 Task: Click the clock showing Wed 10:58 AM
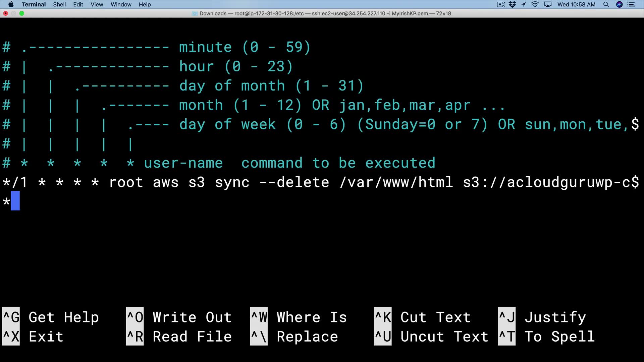click(x=576, y=4)
